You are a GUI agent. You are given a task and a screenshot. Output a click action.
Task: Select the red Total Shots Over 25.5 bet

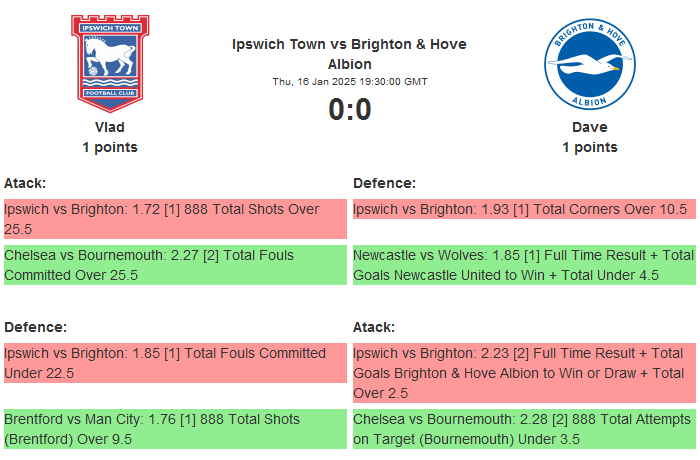(x=174, y=219)
